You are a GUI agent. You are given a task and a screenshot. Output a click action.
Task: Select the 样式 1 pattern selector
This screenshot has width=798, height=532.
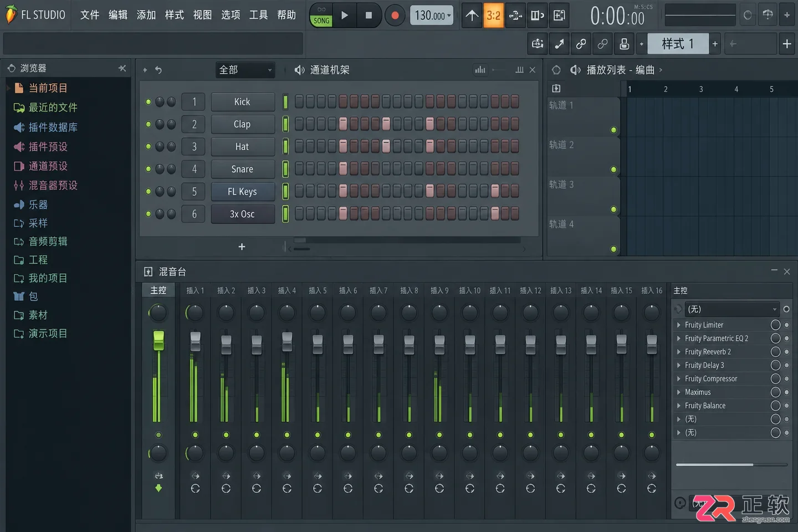tap(678, 44)
